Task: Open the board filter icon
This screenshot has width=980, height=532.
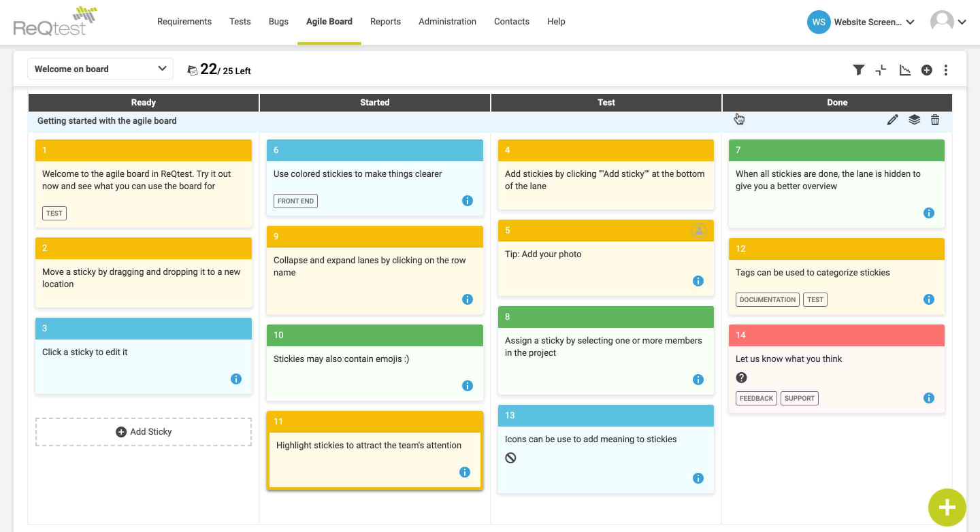Action: pos(858,69)
